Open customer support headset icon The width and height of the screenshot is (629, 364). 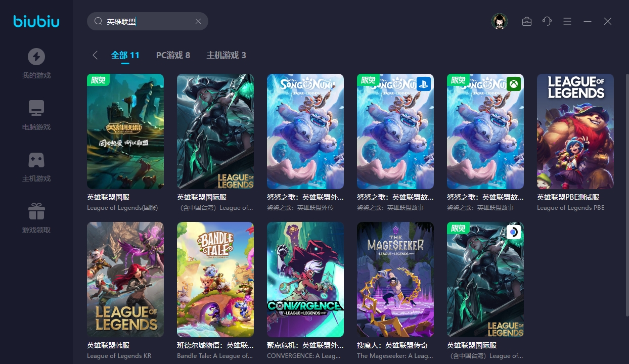click(547, 21)
